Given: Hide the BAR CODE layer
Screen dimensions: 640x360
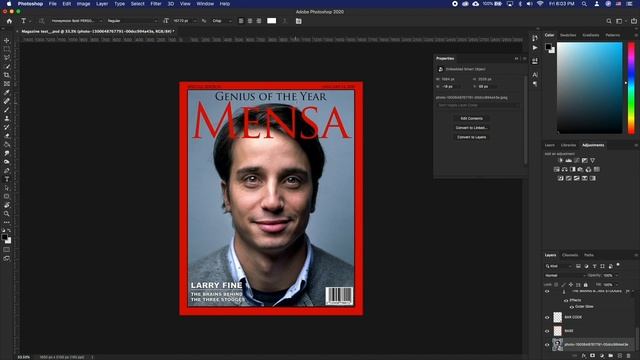Looking at the screenshot, I should pyautogui.click(x=547, y=317).
